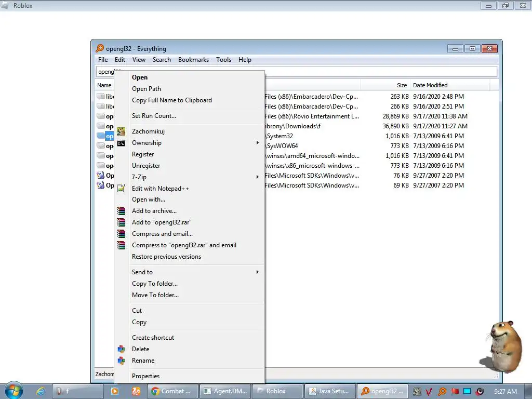The image size is (532, 399).
Task: Open the Search menu in Everything
Action: (162, 60)
